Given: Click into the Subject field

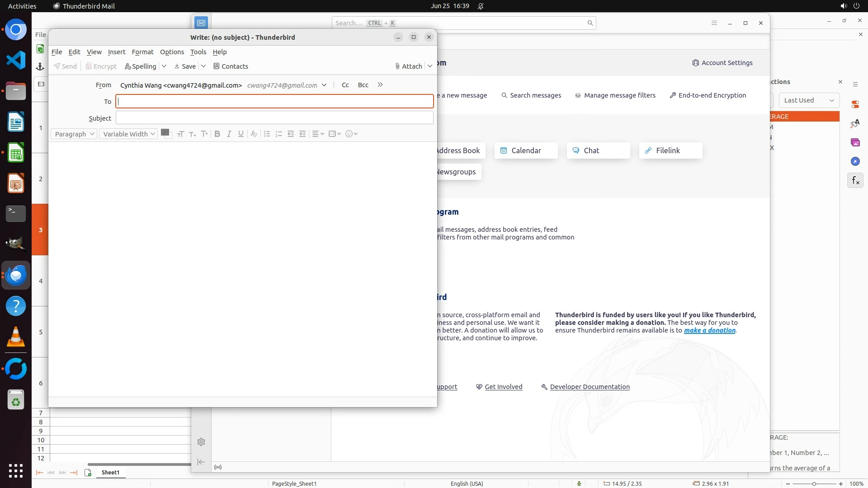Looking at the screenshot, I should click(274, 118).
